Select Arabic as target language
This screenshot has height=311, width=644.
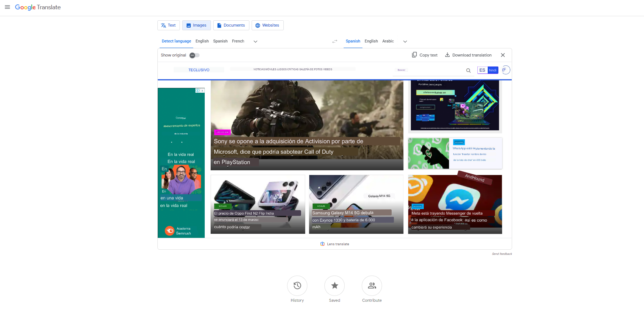point(388,41)
